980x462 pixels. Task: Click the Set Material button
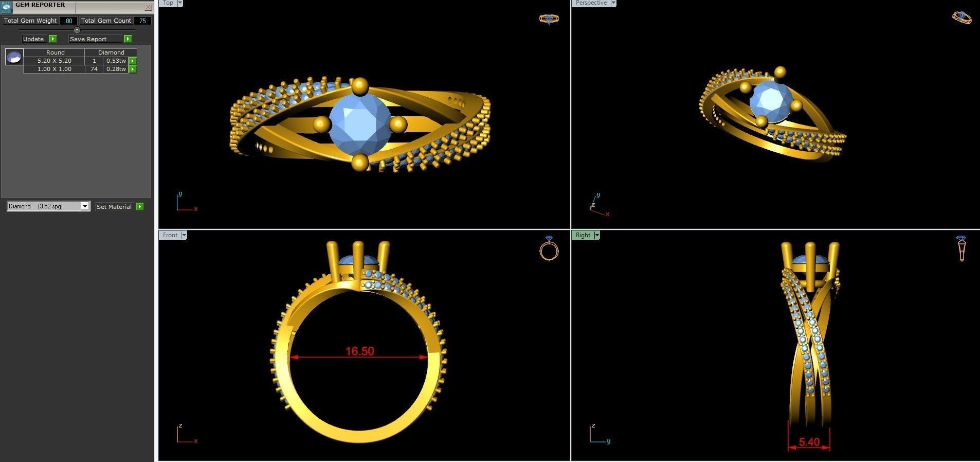coord(114,207)
